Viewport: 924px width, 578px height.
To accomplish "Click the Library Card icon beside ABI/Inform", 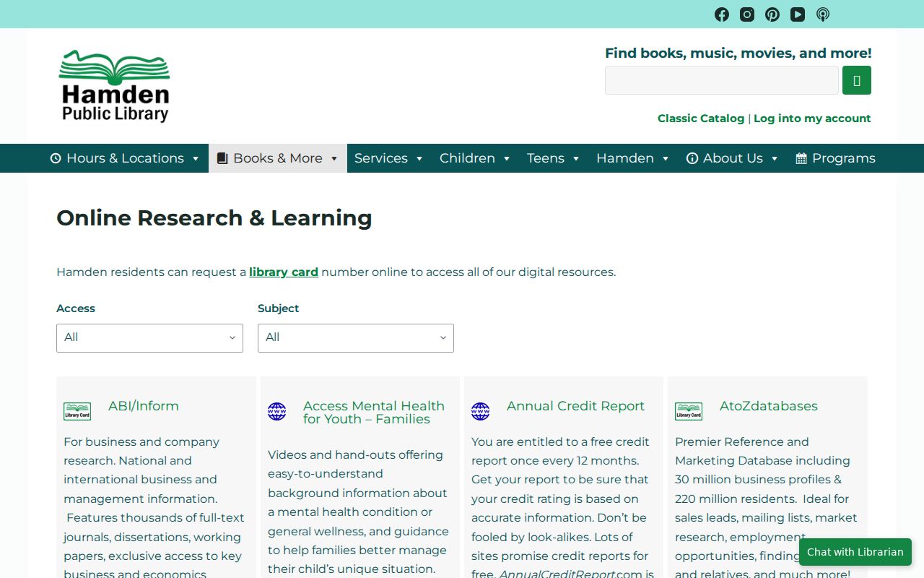I will click(x=77, y=411).
